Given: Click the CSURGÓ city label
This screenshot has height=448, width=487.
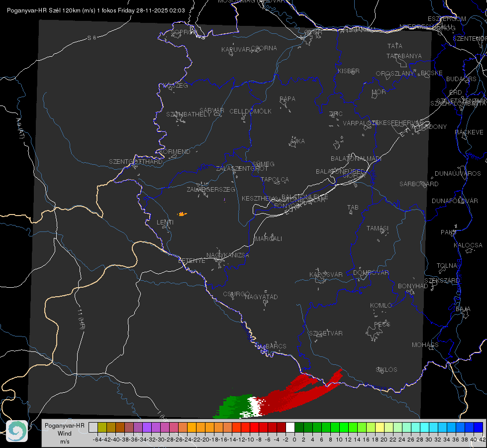Looking at the screenshot, I should click(x=236, y=294).
